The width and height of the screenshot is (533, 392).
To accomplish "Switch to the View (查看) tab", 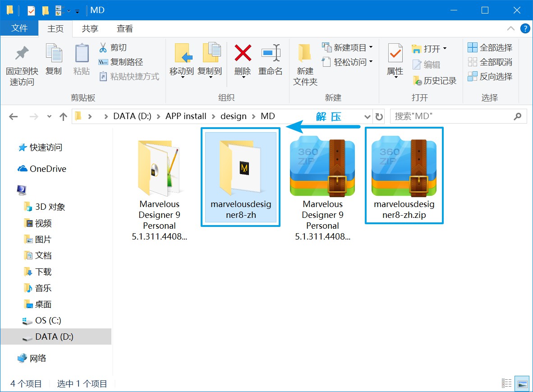I will [125, 28].
